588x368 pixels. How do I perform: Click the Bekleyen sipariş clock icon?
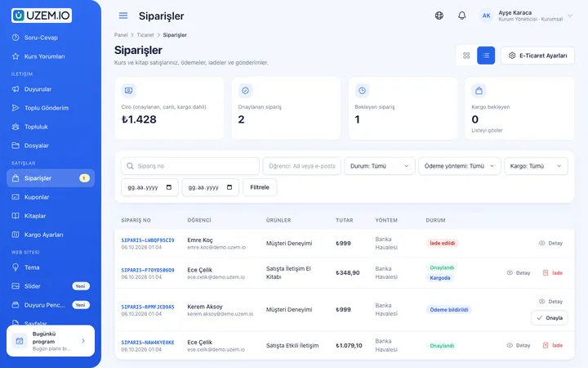click(x=362, y=91)
